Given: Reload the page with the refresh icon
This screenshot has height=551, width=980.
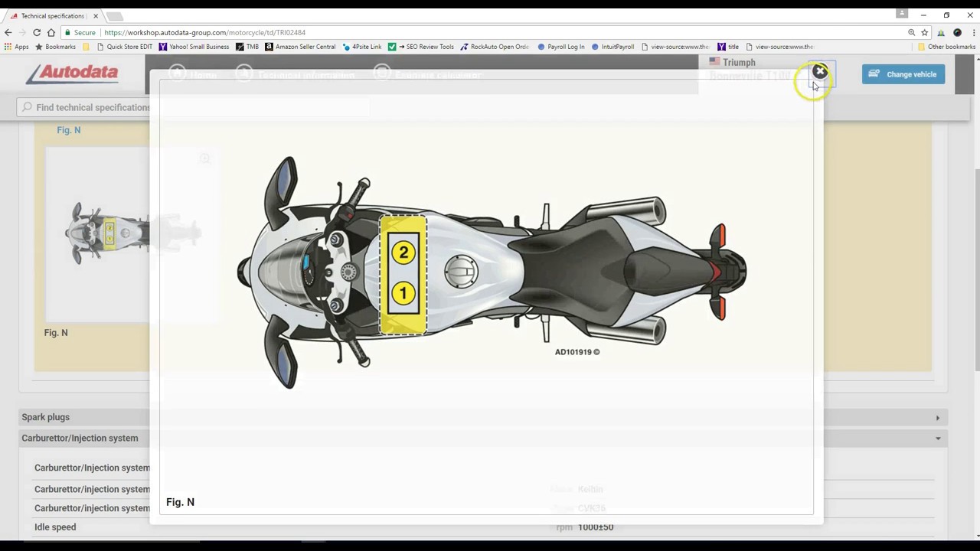Looking at the screenshot, I should [x=36, y=33].
